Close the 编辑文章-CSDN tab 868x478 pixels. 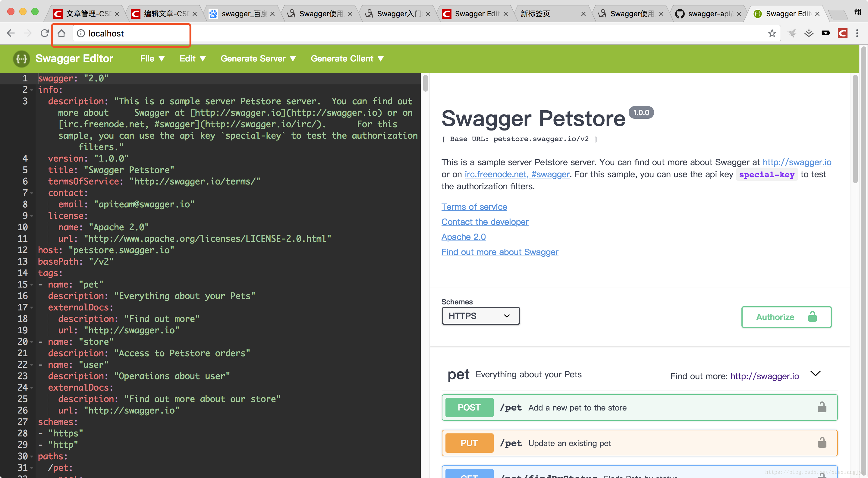click(195, 14)
